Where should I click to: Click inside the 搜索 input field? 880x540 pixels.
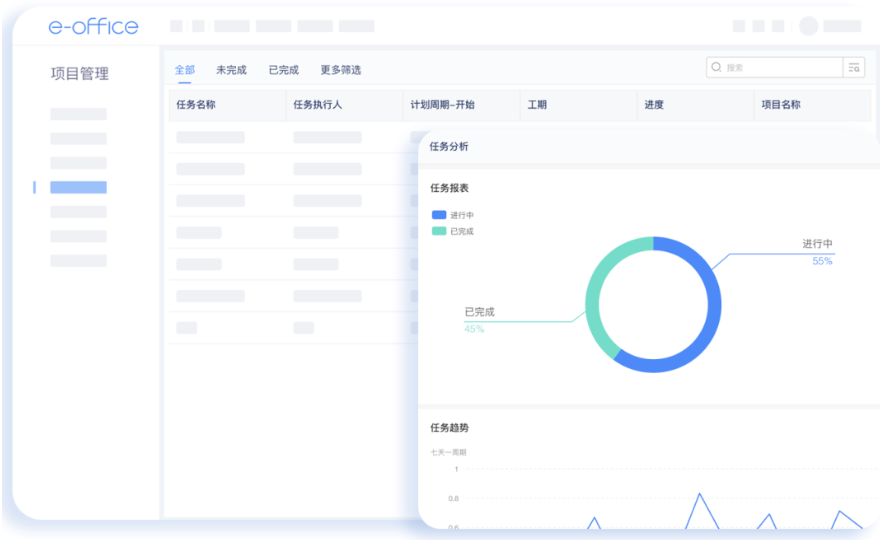click(x=780, y=68)
